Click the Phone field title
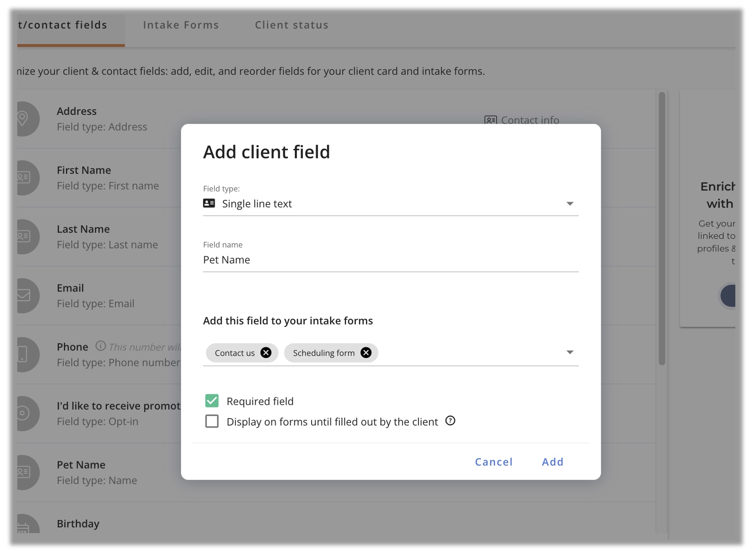756x553 pixels. tap(72, 347)
